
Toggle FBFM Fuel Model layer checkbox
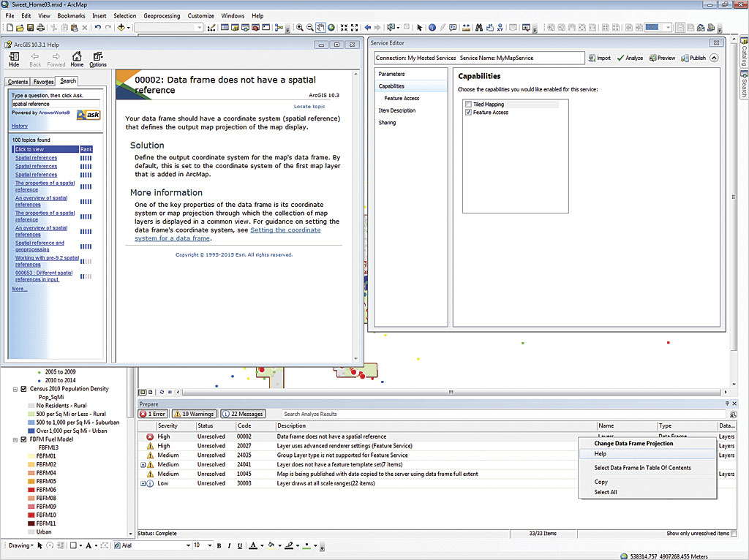(x=23, y=439)
